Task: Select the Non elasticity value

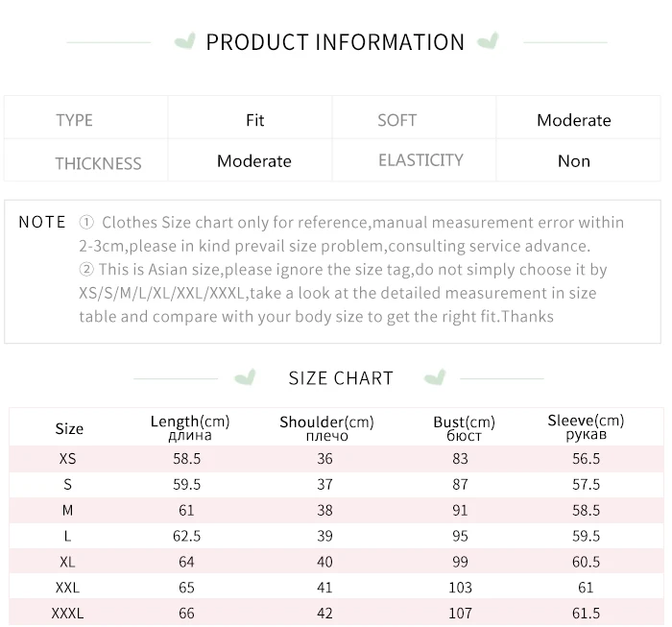Action: click(574, 161)
